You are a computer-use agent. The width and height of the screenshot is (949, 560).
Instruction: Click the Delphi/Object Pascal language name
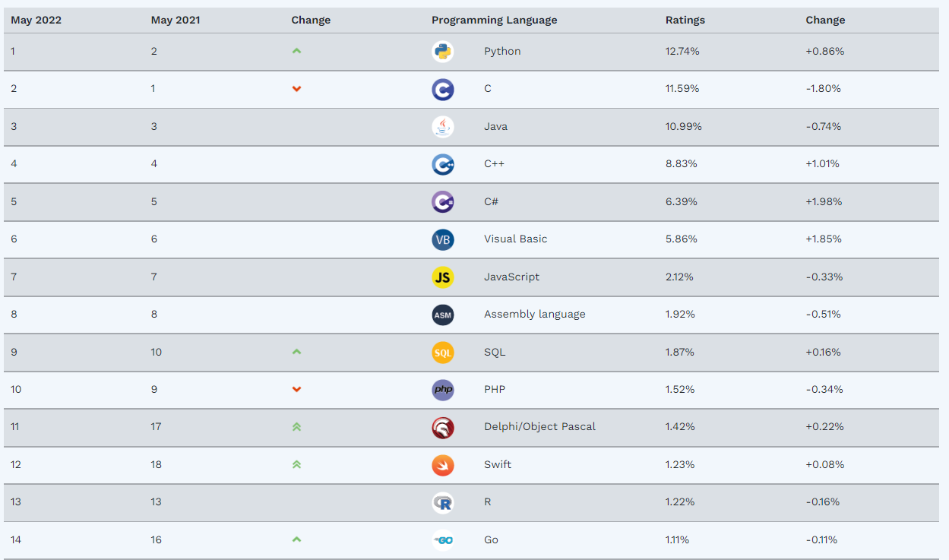point(539,427)
